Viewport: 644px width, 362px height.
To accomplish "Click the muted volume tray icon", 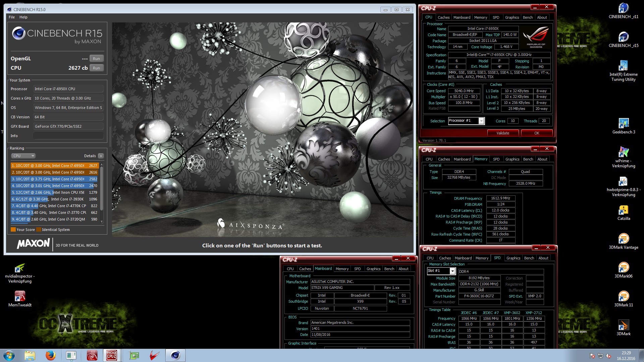I will pos(608,356).
